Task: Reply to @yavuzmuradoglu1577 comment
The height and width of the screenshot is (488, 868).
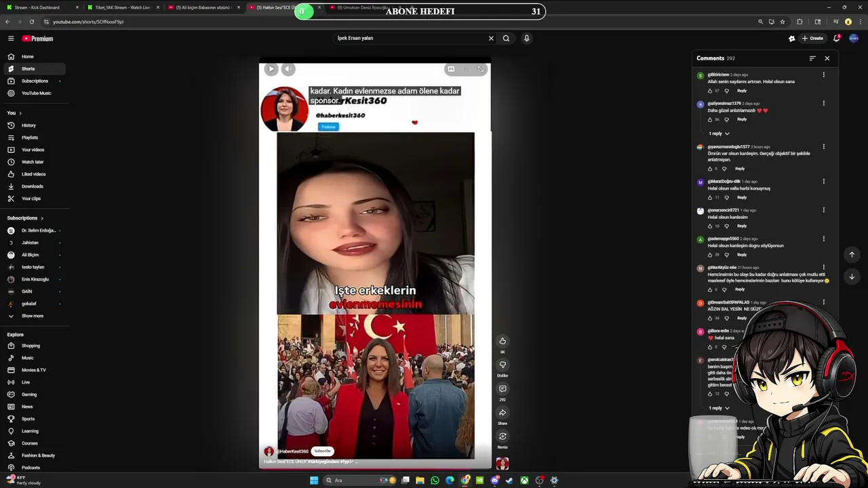Action: (740, 169)
